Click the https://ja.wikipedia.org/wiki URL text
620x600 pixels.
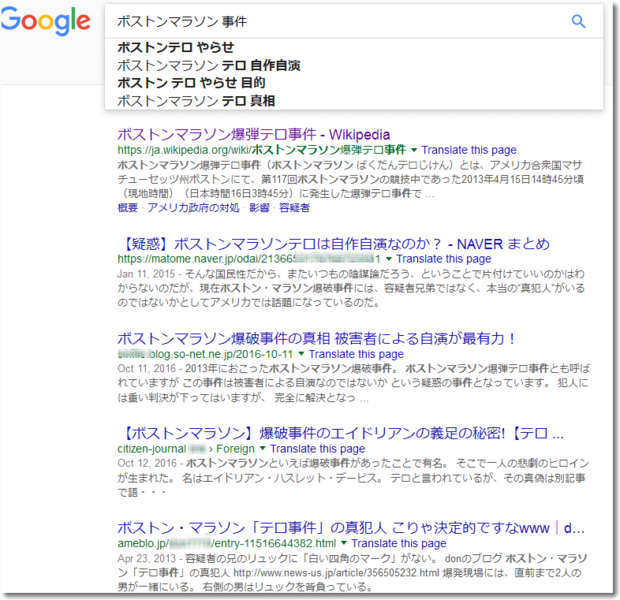(262, 150)
